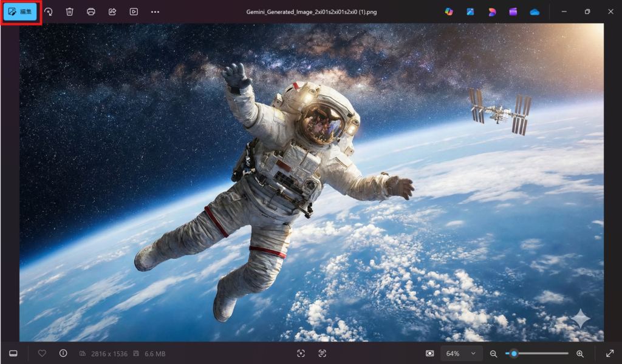The image size is (622, 364).
Task: Print the image via the printer icon
Action: [91, 12]
